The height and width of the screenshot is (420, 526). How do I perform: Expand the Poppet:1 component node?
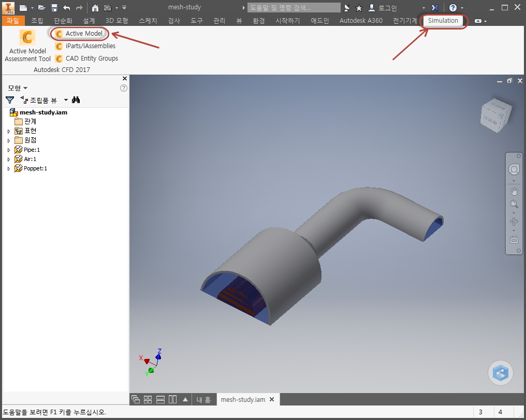(9, 169)
